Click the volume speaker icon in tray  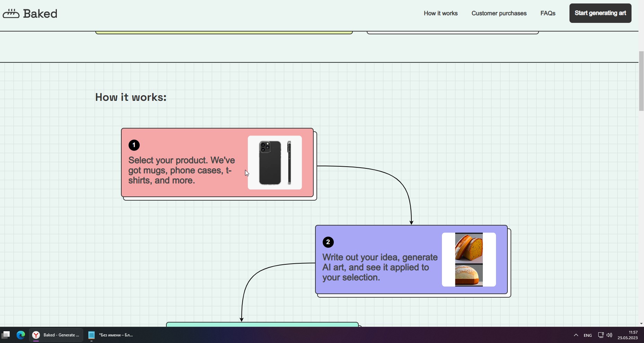[609, 335]
